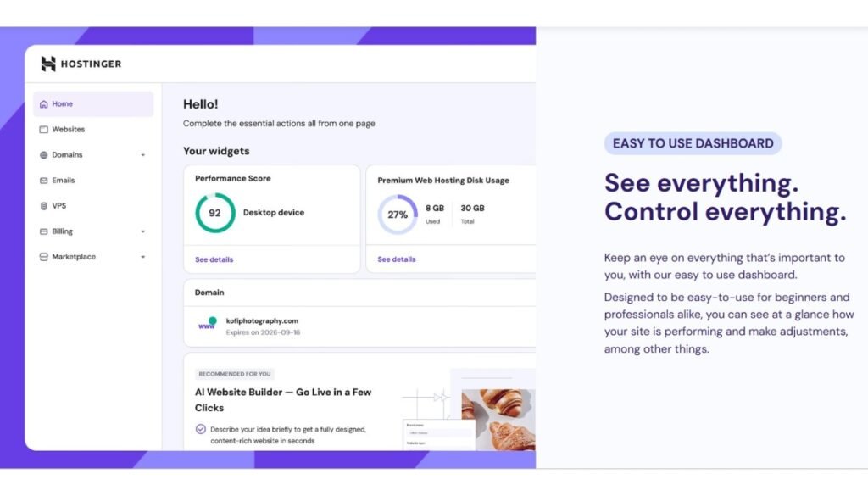Click the Hostinger logo icon

click(x=48, y=64)
